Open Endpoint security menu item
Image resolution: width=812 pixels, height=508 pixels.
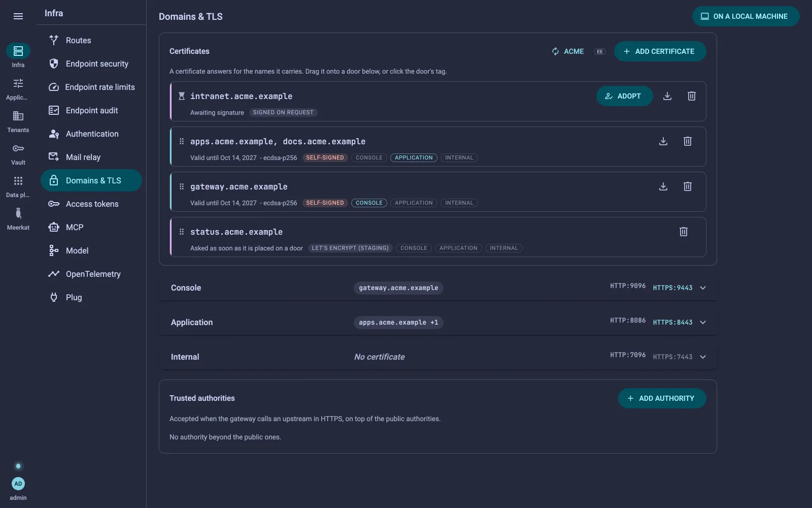[91, 63]
